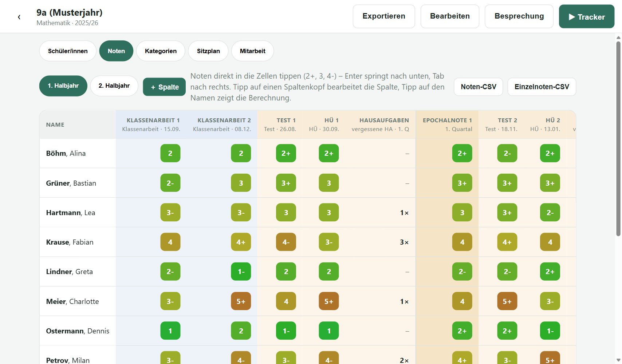Edit the Klassenarbeit 2 column header
Image resolution: width=622 pixels, height=364 pixels.
222,124
